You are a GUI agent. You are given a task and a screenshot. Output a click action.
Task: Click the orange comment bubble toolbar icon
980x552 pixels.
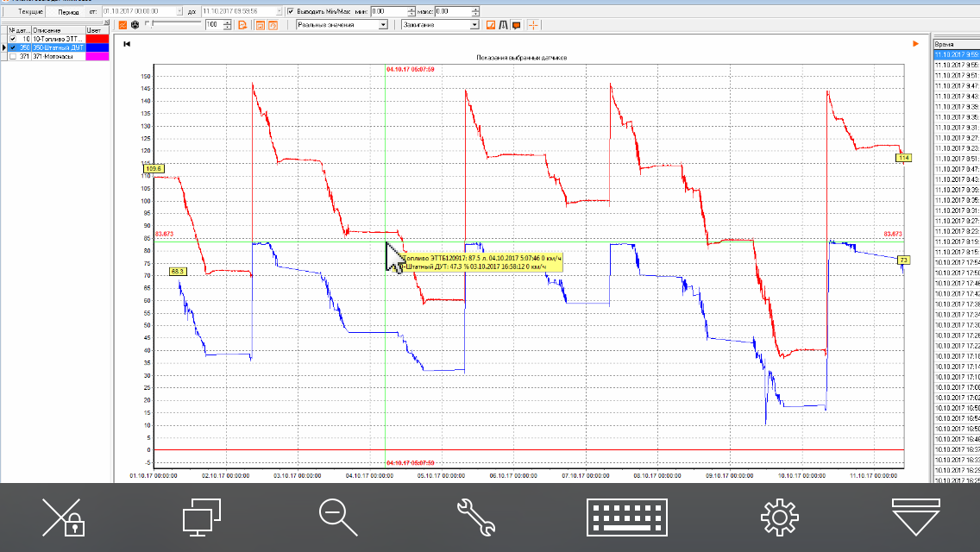(516, 25)
